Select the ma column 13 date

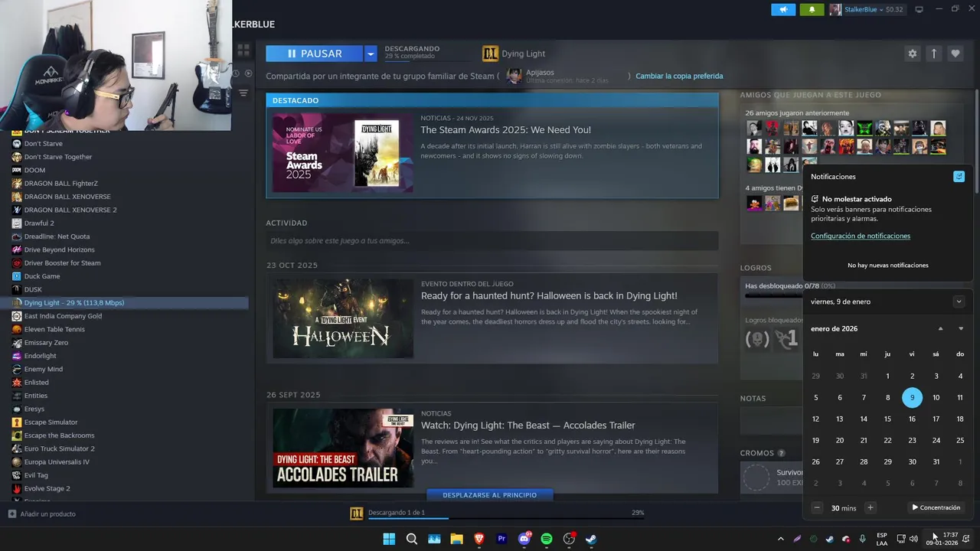pos(840,419)
